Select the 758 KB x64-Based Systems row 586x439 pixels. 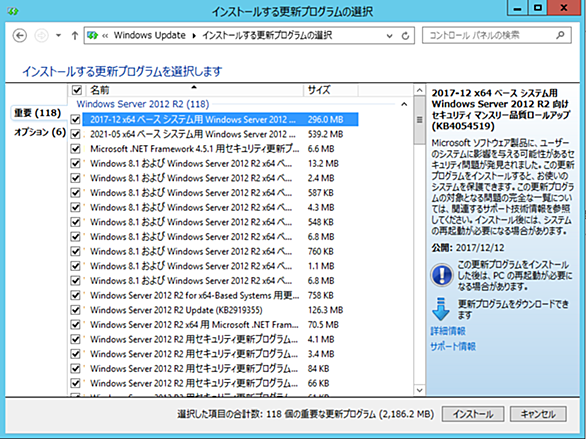[220, 295]
